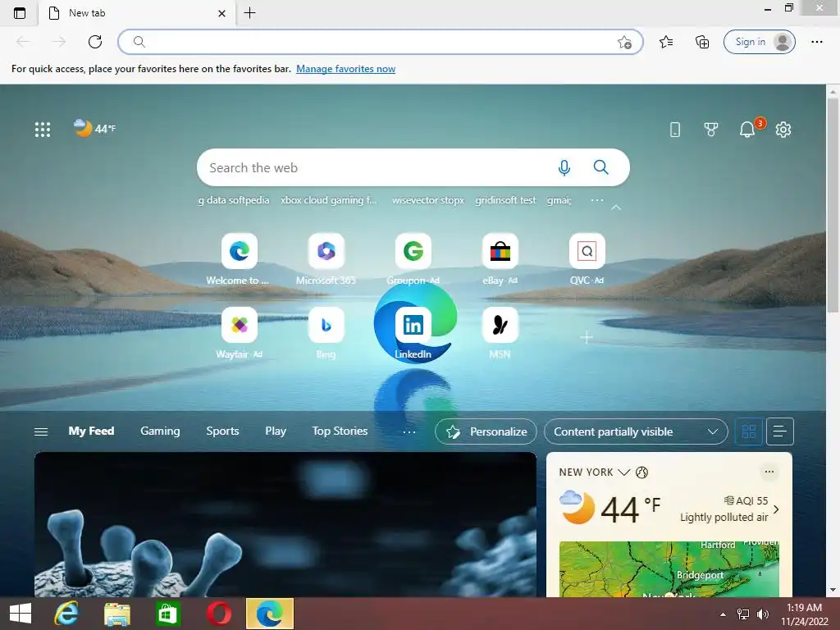The height and width of the screenshot is (630, 840).
Task: Launch Opera browser from taskbar
Action: (218, 614)
